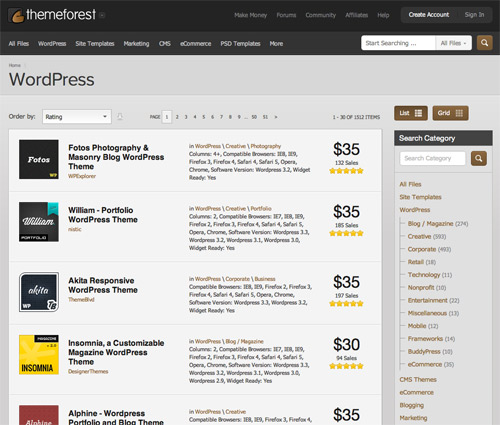This screenshot has width=500, height=425.
Task: Open the More navigation menu
Action: pos(276,44)
